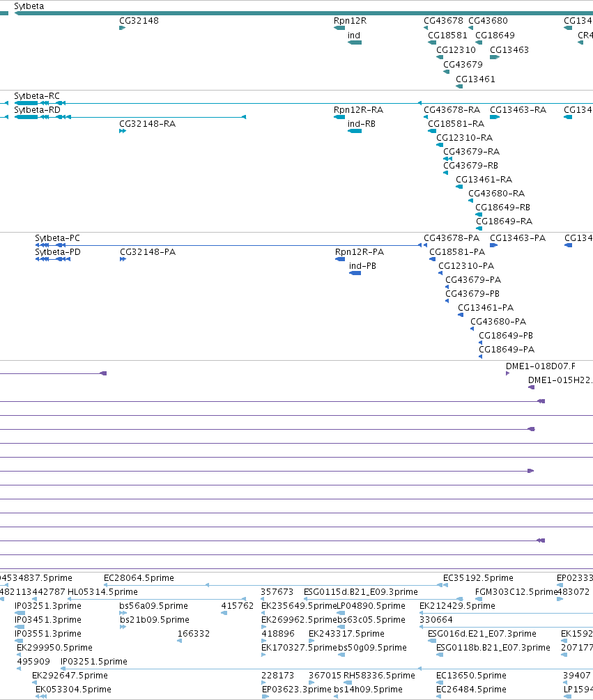Open the EC35192.5prime EST label
The image size is (593, 700).
[x=478, y=578]
